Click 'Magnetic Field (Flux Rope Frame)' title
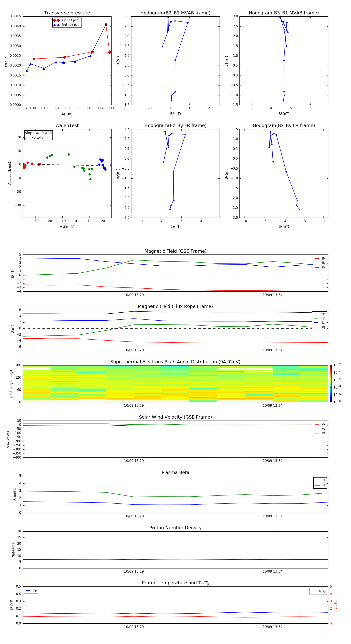 175,307
